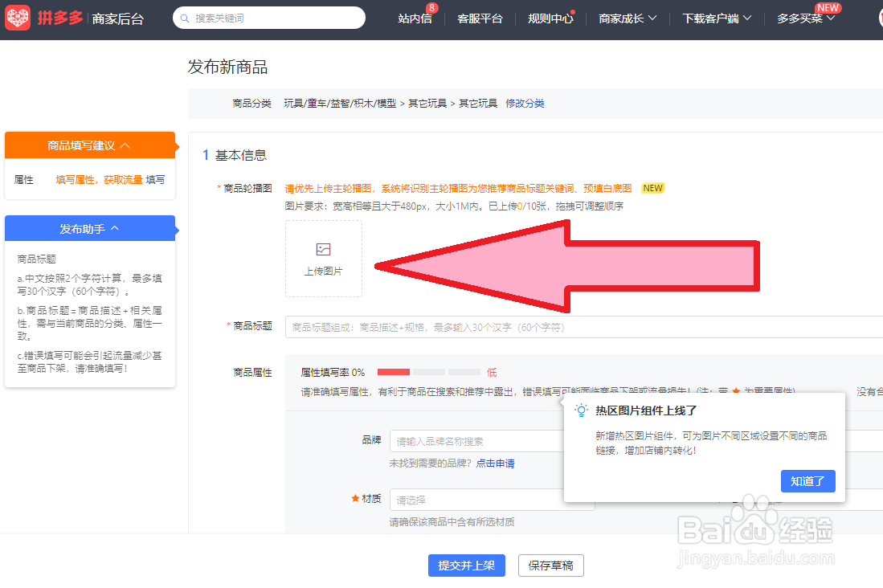Click the orange star beside 材质
This screenshot has height=588, width=883.
point(357,498)
